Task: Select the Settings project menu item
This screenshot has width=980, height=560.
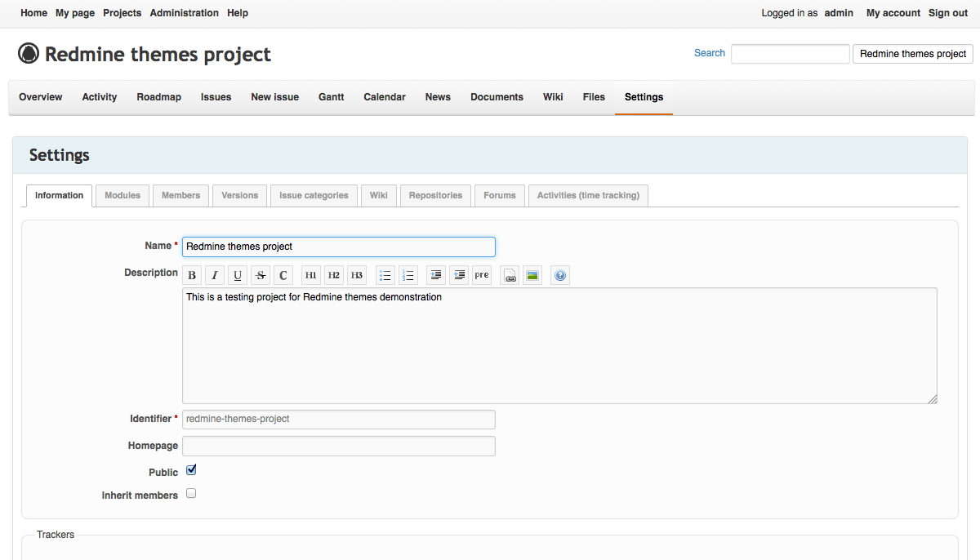Action: click(x=644, y=97)
